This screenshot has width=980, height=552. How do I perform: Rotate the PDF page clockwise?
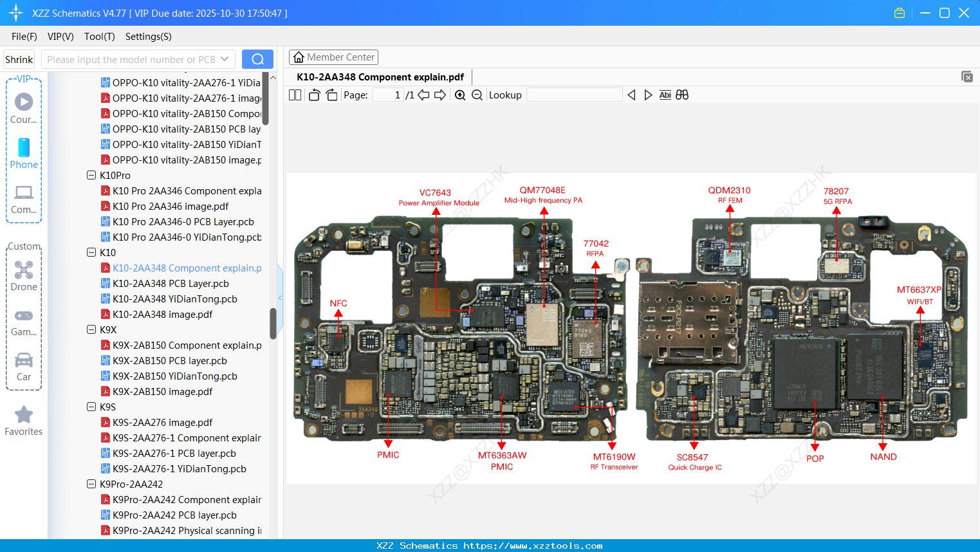click(x=331, y=95)
